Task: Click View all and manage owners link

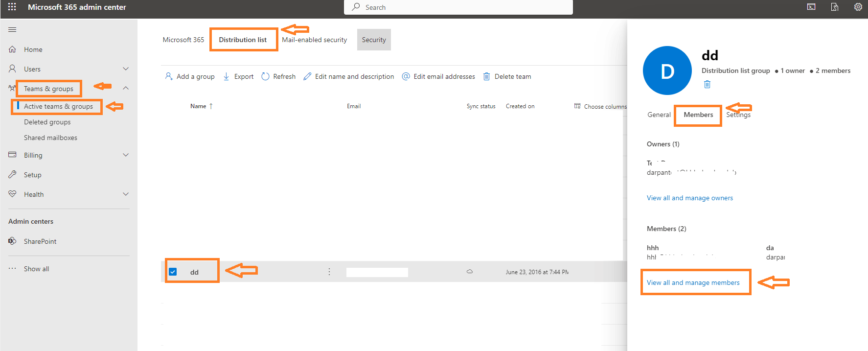Action: tap(690, 198)
